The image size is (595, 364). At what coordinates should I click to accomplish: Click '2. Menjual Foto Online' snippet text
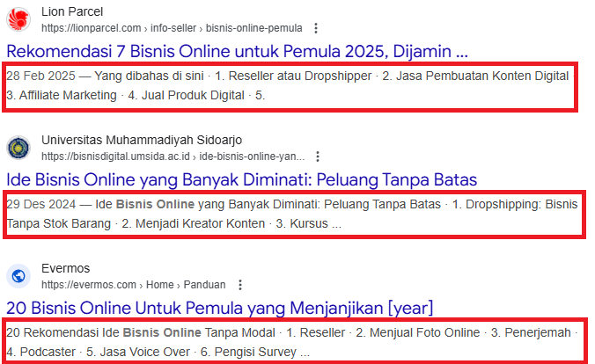(418, 332)
